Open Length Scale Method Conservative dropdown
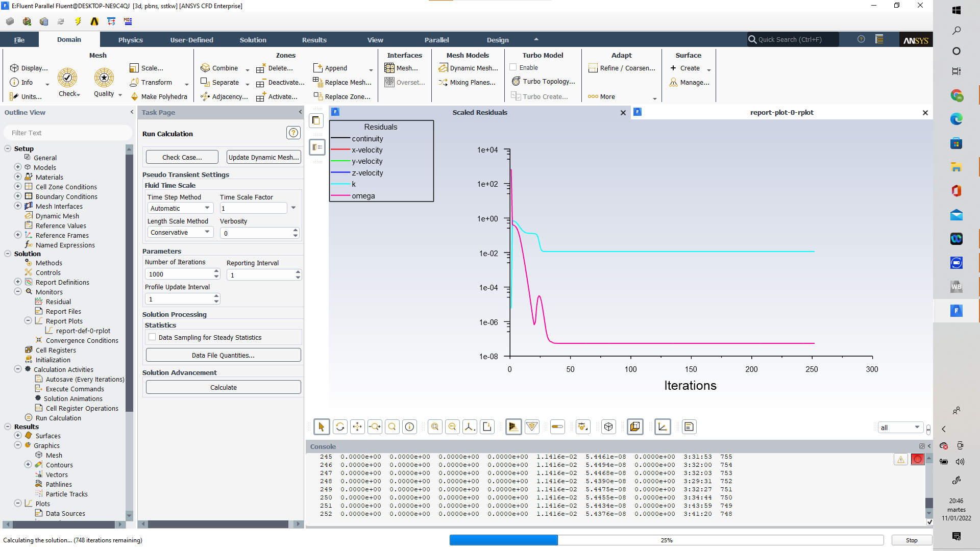Screen dimensions: 980x551 pos(181,232)
